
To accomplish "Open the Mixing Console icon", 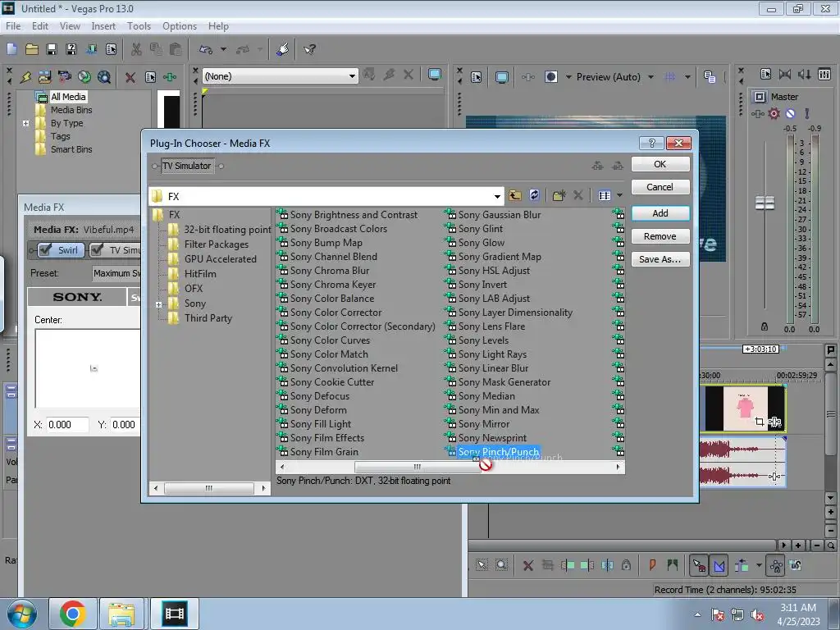I will (x=824, y=75).
